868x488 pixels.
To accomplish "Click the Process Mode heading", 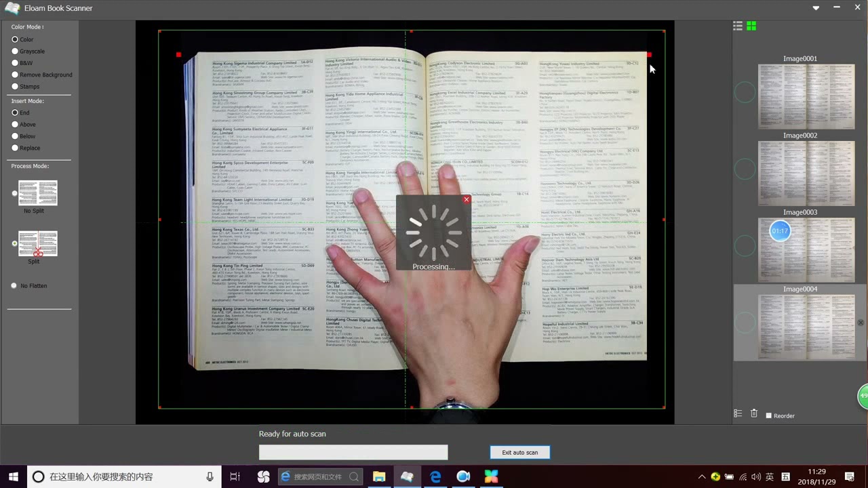I will [30, 166].
